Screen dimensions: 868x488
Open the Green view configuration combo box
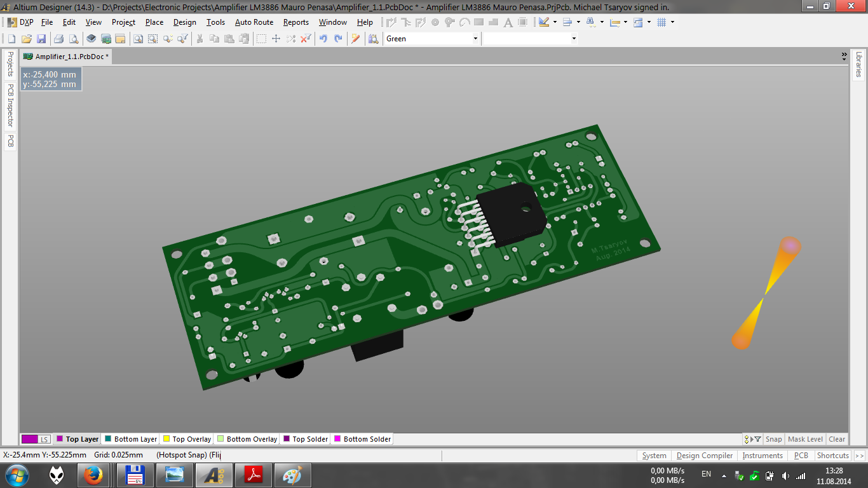(x=431, y=39)
